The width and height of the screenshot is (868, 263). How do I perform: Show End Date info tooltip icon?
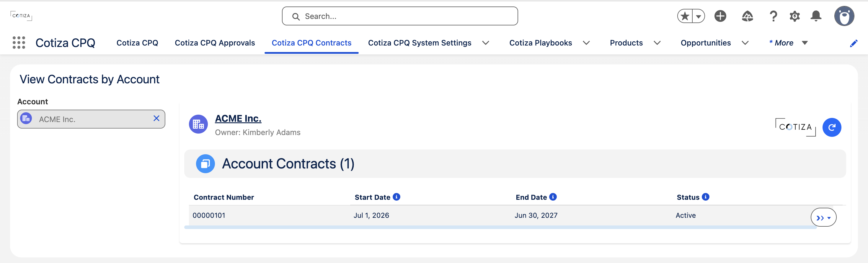(553, 197)
